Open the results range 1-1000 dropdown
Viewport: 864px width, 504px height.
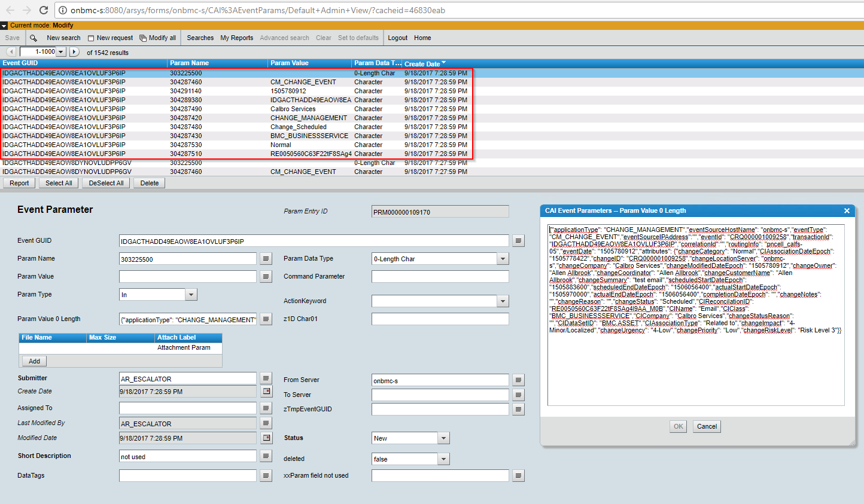[60, 52]
